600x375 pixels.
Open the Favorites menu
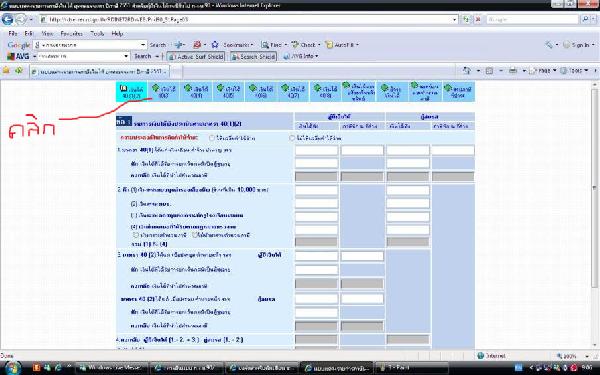click(72, 34)
